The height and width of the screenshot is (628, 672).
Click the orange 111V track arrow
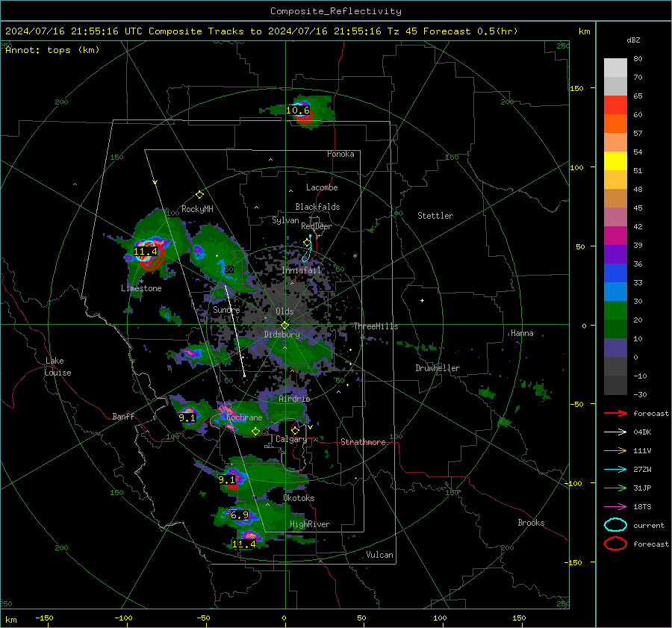click(615, 450)
